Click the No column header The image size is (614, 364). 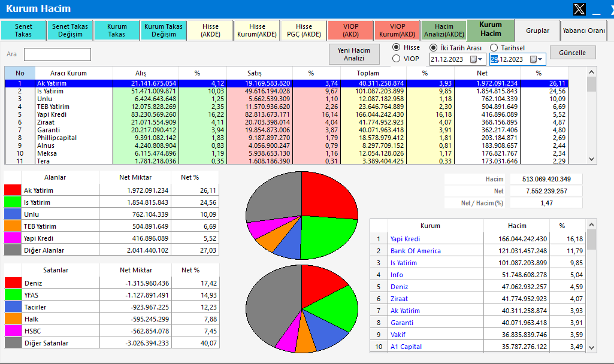[20, 73]
